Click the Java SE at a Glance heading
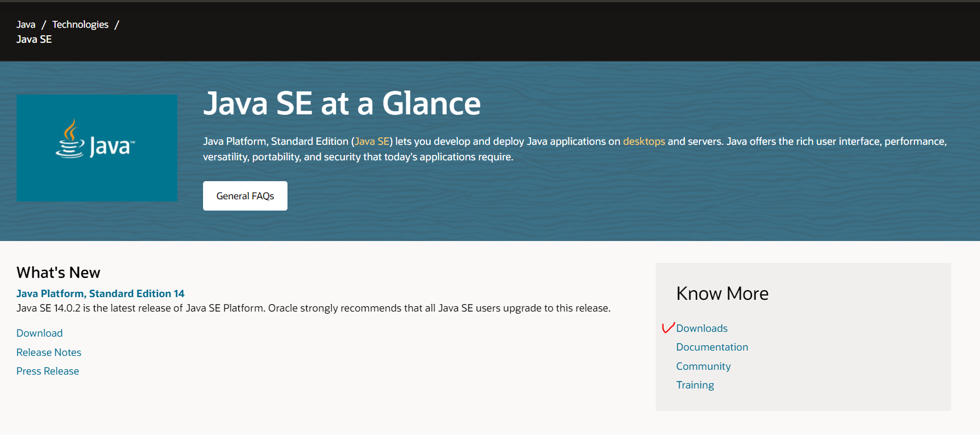Image resolution: width=980 pixels, height=435 pixels. (342, 103)
